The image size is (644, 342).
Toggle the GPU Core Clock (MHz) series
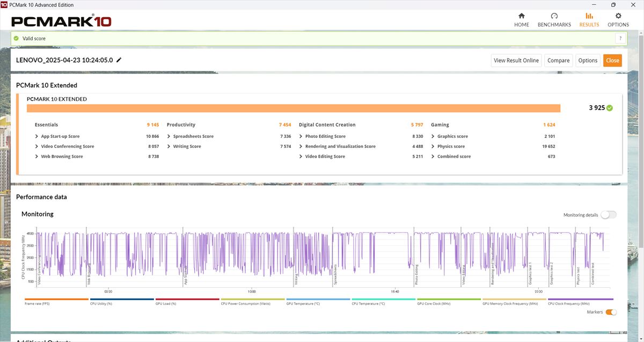click(x=449, y=301)
